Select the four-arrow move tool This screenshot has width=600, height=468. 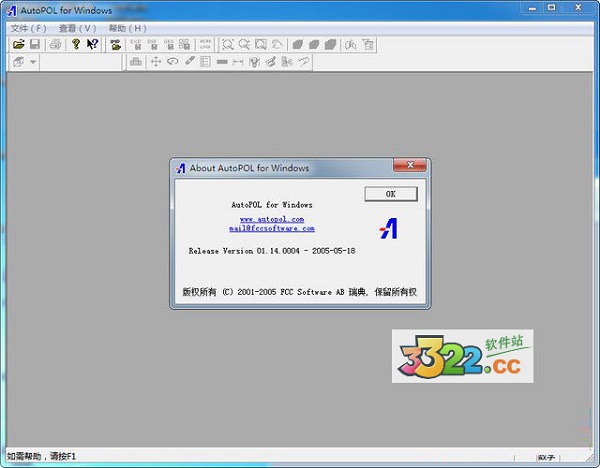[x=156, y=62]
